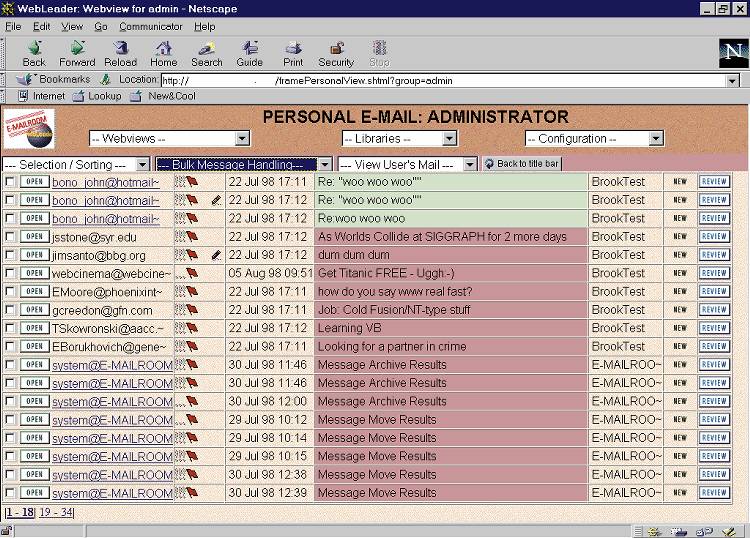Open the Libraries dropdown
750x538 pixels.
pyautogui.click(x=399, y=139)
